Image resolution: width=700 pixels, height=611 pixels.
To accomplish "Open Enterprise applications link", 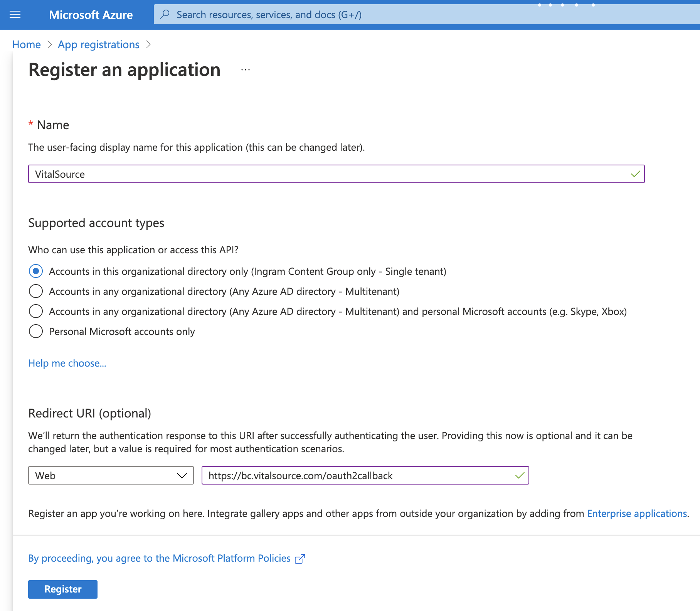I will [x=637, y=513].
